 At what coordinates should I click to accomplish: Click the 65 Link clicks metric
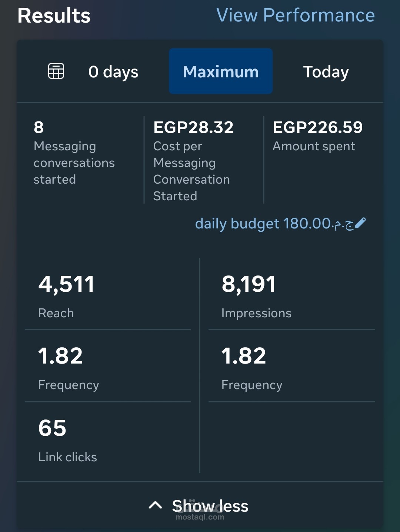[67, 439]
